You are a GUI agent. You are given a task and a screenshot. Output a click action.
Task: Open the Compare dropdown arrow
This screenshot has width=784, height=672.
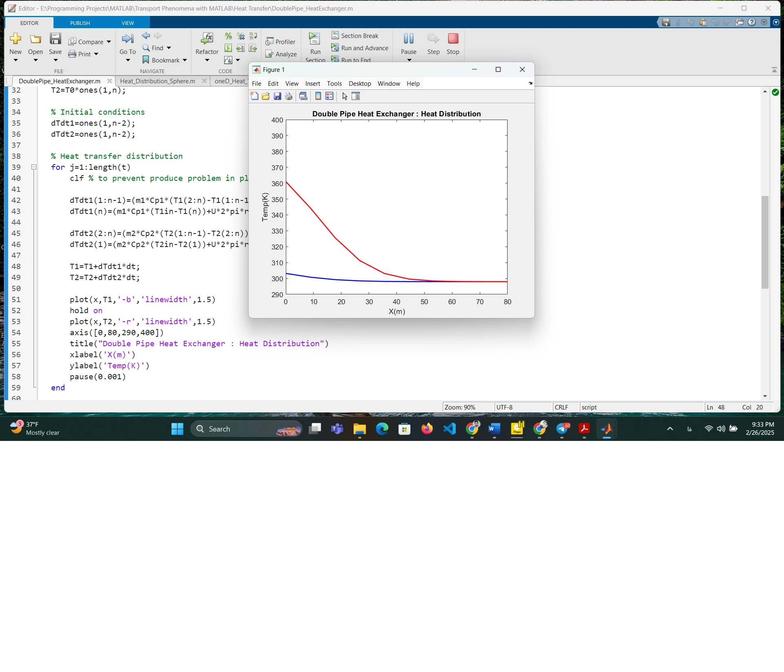pos(109,42)
